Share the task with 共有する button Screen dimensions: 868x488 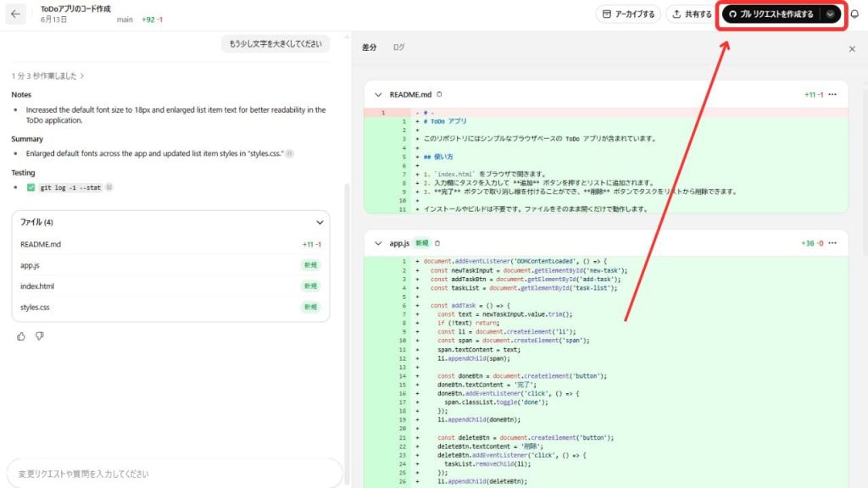coord(692,14)
